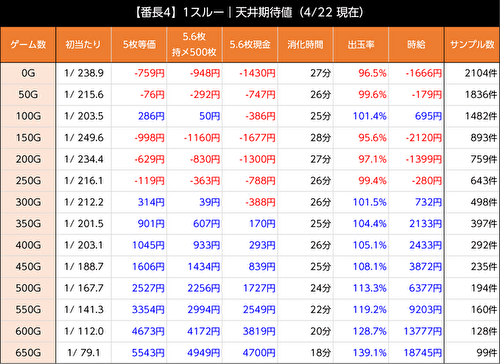This screenshot has width=500, height=364.
Task: Click the 2994円 value
Action: click(x=204, y=310)
